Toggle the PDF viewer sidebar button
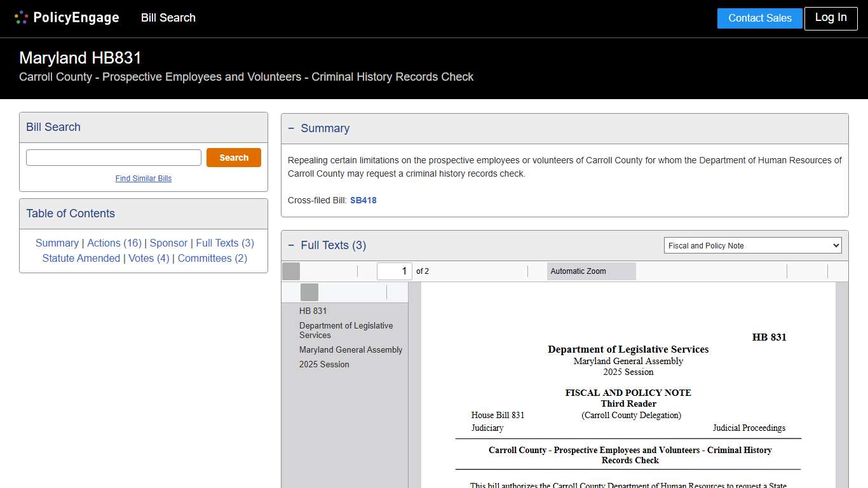 point(291,271)
